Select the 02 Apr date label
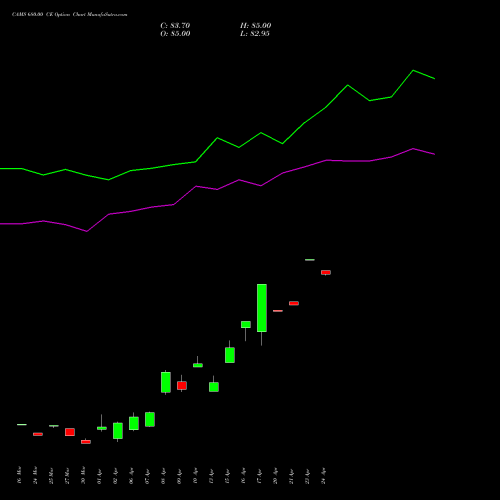This screenshot has width=500, height=500. pyautogui.click(x=115, y=476)
